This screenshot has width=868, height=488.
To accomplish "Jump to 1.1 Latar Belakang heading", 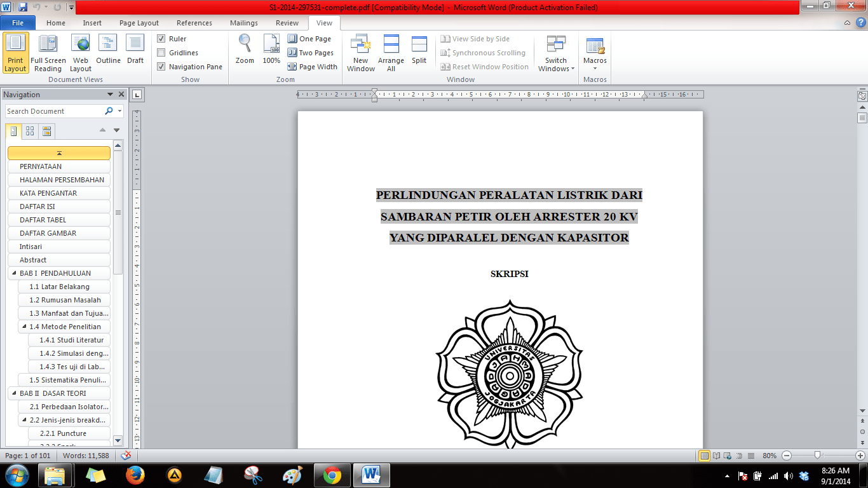I will tap(64, 287).
